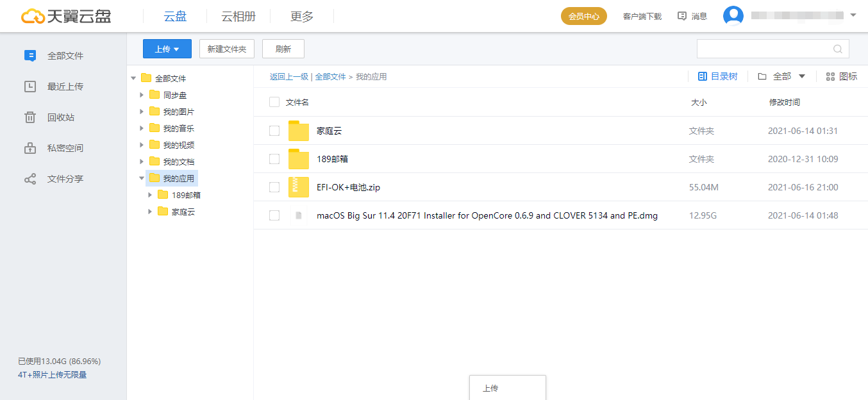Open 全部文件 sidebar file icon
This screenshot has height=400, width=868.
[x=30, y=56]
